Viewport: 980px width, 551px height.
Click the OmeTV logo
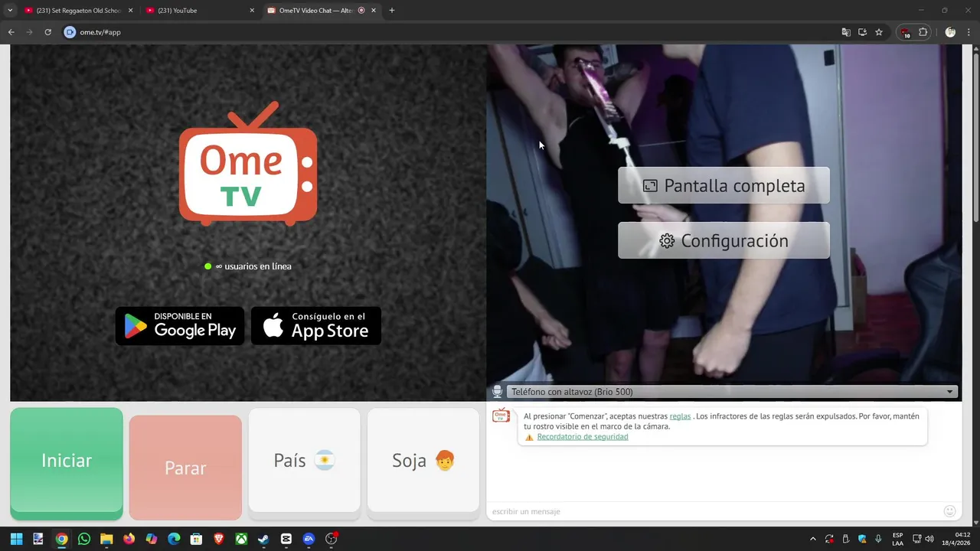coord(248,164)
